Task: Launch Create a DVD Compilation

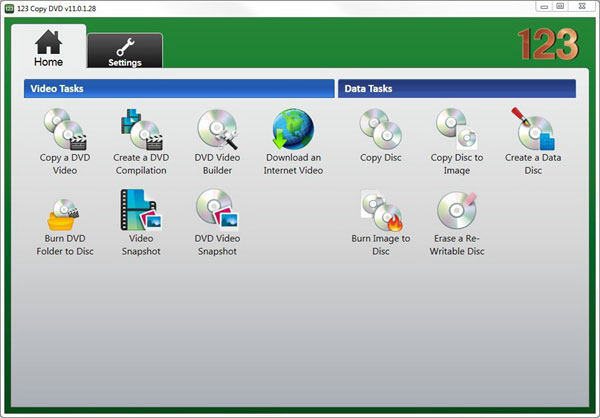Action: 140,131
